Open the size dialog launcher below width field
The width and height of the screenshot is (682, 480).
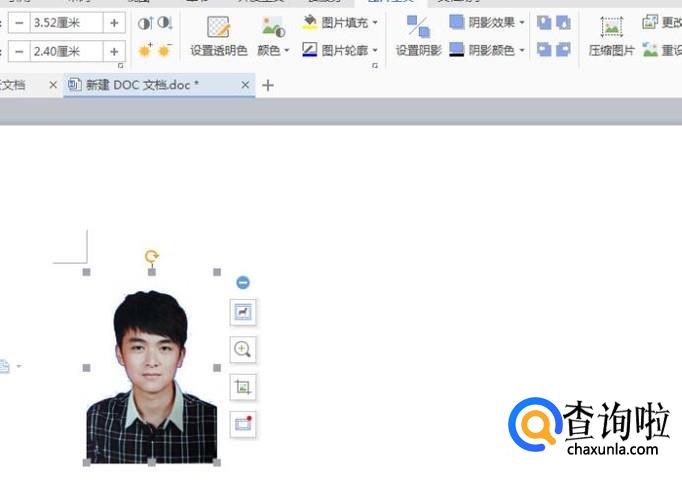point(120,66)
